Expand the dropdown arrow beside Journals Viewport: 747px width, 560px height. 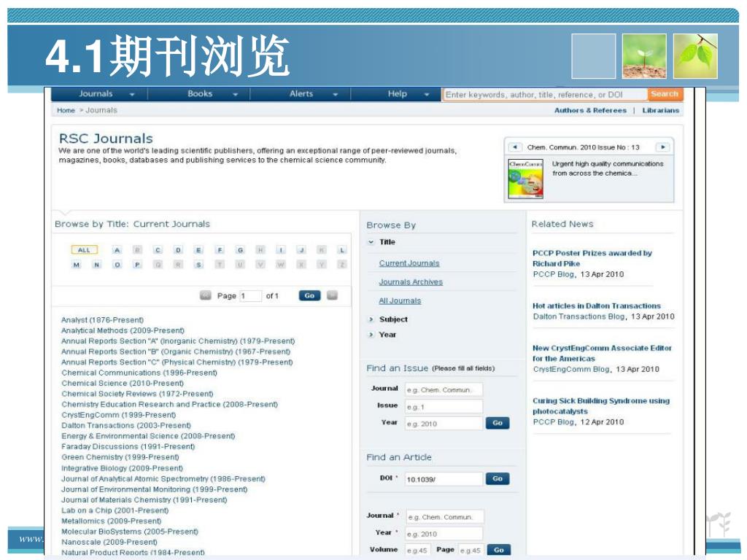coord(132,95)
